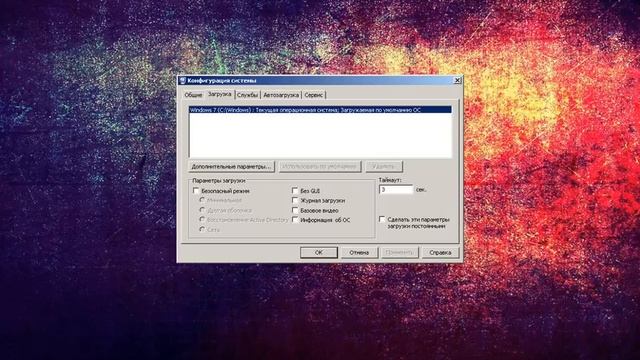Viewport: 640px width, 360px height.
Task: Open the Службы tab
Action: (248, 95)
